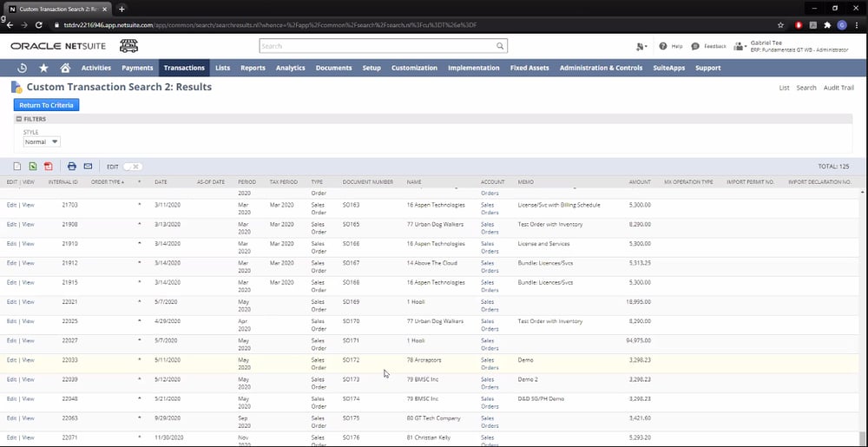Open the Audit Trail link
868x447 pixels.
(838, 88)
